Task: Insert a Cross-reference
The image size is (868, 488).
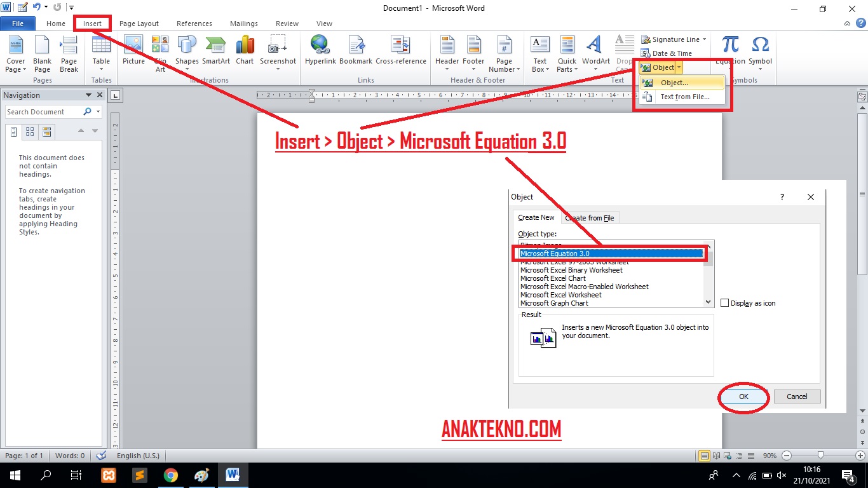Action: pyautogui.click(x=401, y=51)
